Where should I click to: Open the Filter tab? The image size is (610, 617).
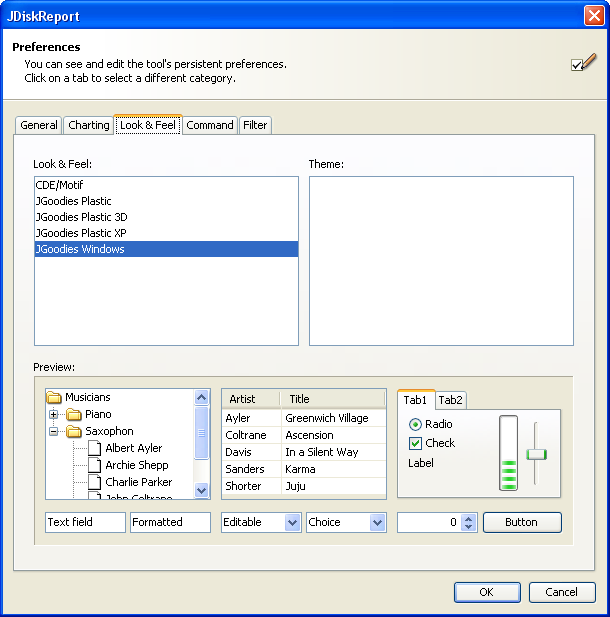click(x=255, y=125)
